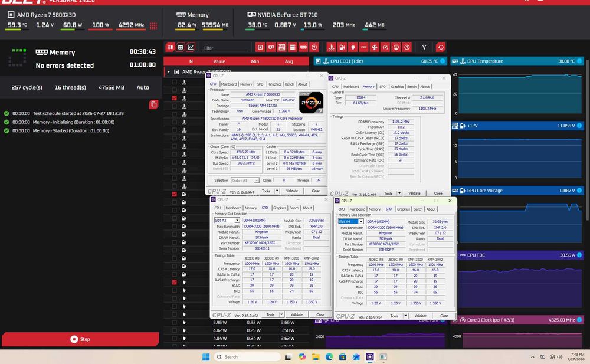Click the OCCT split view layout icon
This screenshot has width=590, height=364.
[171, 47]
